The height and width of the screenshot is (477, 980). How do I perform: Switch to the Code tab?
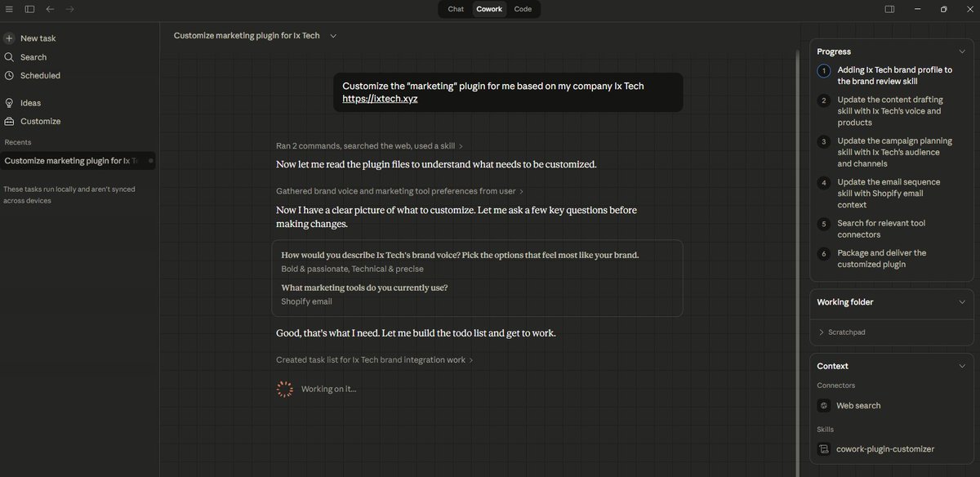pyautogui.click(x=523, y=9)
